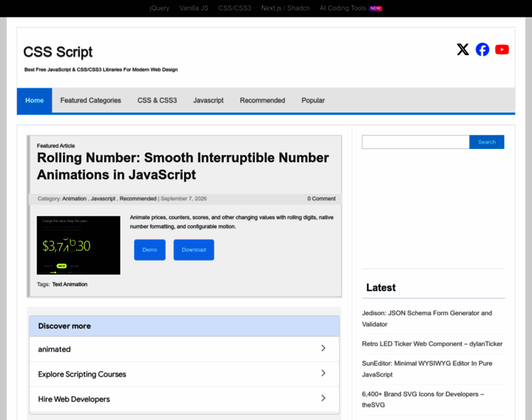This screenshot has height=420, width=532.
Task: Open the Animation category link
Action: coord(74,199)
